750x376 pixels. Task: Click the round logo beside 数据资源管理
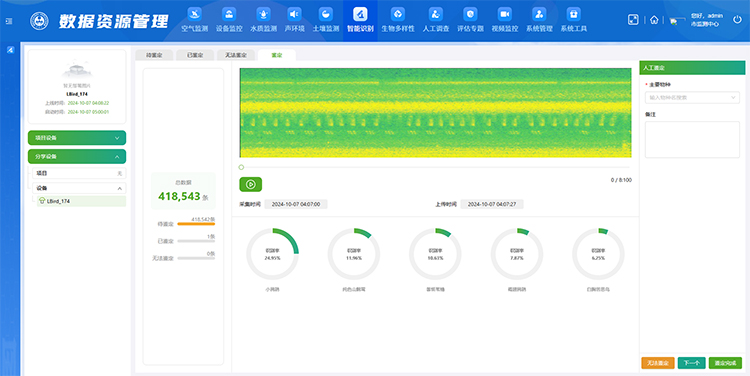tap(39, 21)
